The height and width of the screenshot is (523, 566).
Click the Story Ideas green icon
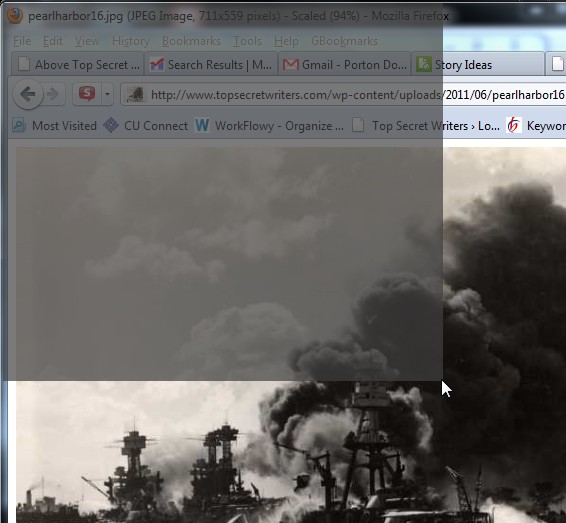(x=423, y=64)
